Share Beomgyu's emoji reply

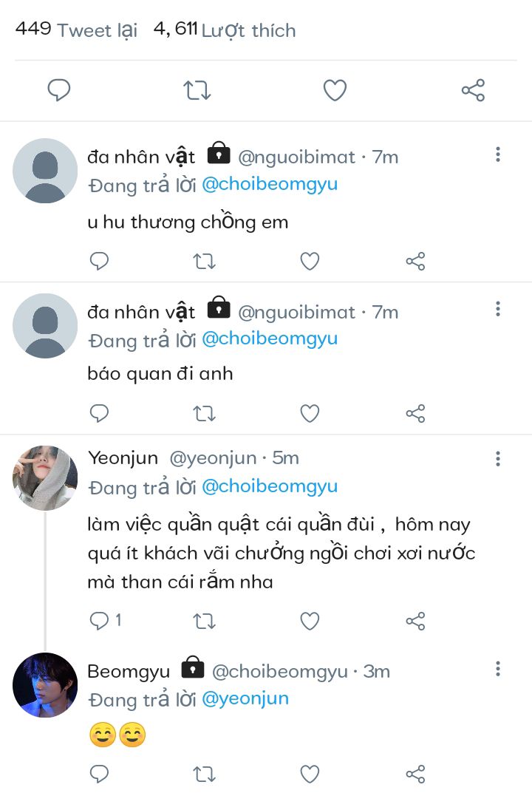tap(416, 774)
